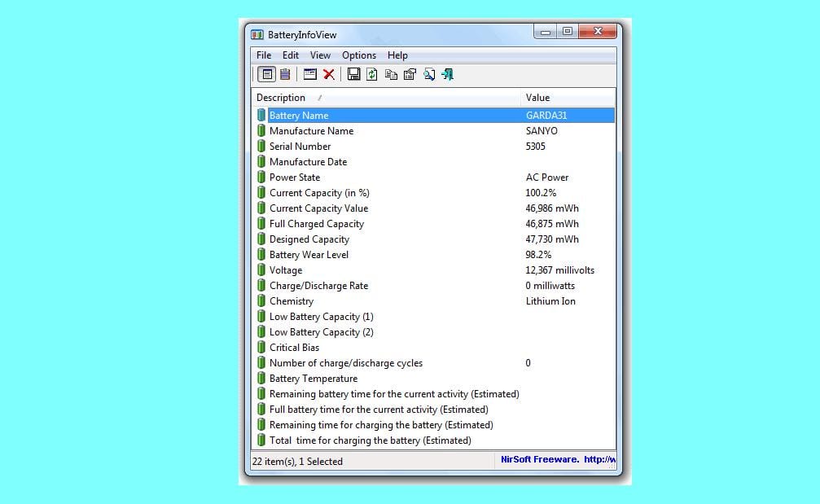Click battery icon beside Battery Wear Level

[x=261, y=255]
